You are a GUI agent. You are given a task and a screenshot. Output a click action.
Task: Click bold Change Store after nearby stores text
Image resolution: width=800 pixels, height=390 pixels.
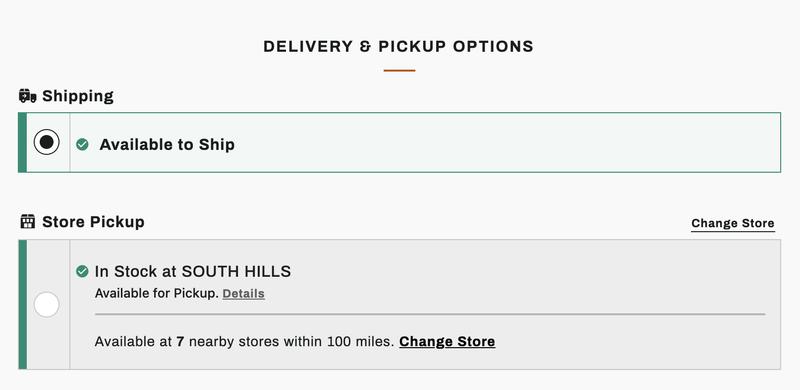[x=447, y=342]
